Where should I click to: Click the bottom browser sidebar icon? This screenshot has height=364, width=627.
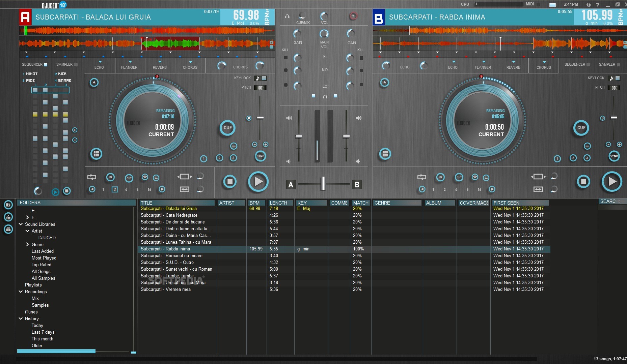click(8, 230)
